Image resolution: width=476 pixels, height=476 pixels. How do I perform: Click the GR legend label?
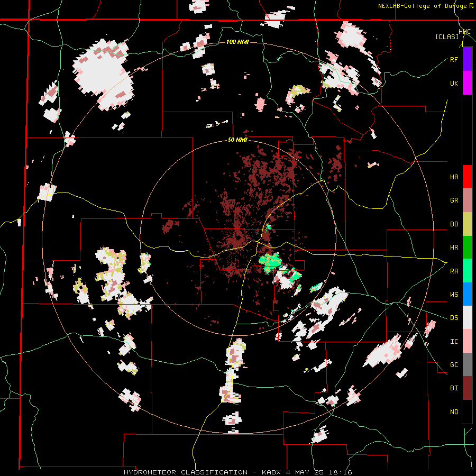[x=454, y=200]
